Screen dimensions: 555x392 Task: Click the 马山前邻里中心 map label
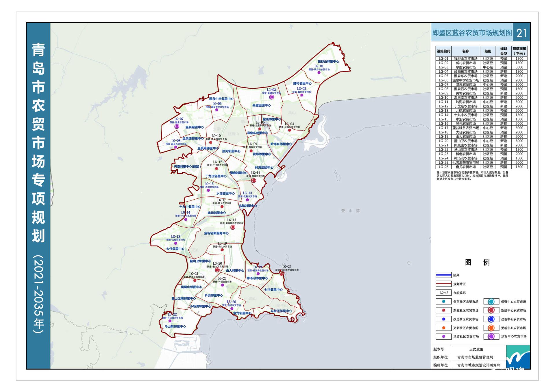pos(175,326)
